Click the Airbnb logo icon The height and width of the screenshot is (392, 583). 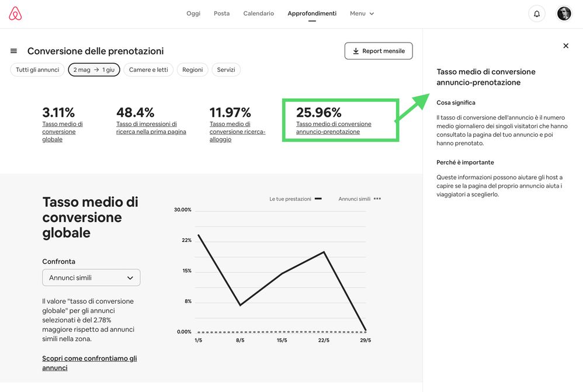tap(16, 14)
